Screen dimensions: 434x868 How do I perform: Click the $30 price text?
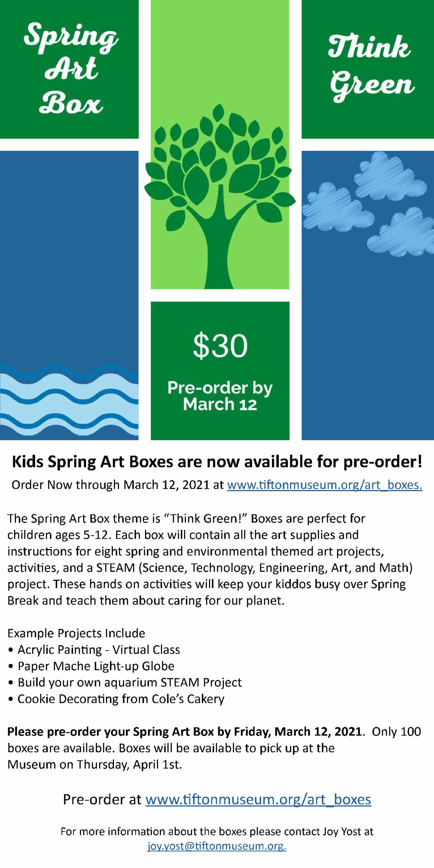click(x=220, y=346)
